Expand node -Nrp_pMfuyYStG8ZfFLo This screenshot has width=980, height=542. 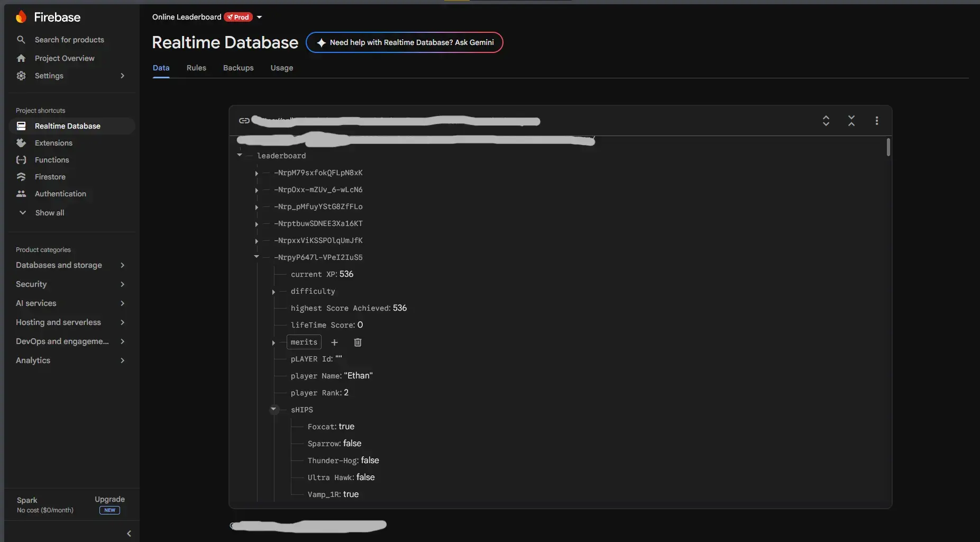click(x=257, y=207)
